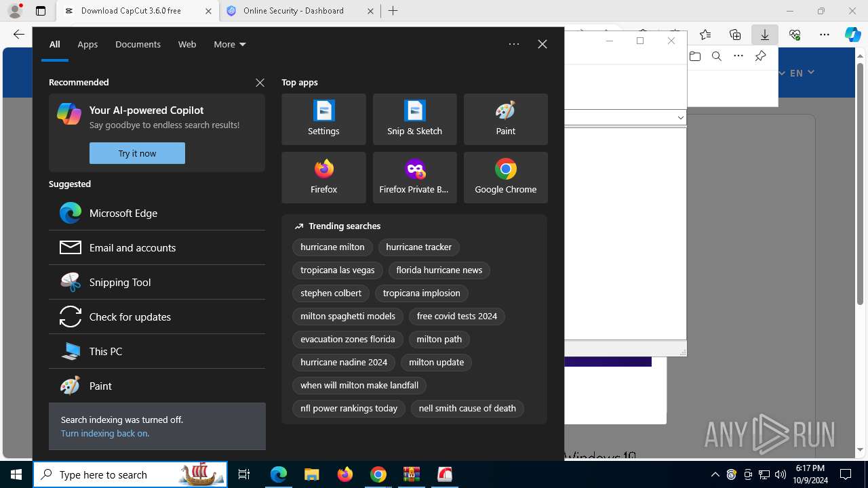Open Edge favorites star icon
This screenshot has height=488, width=868.
[705, 35]
